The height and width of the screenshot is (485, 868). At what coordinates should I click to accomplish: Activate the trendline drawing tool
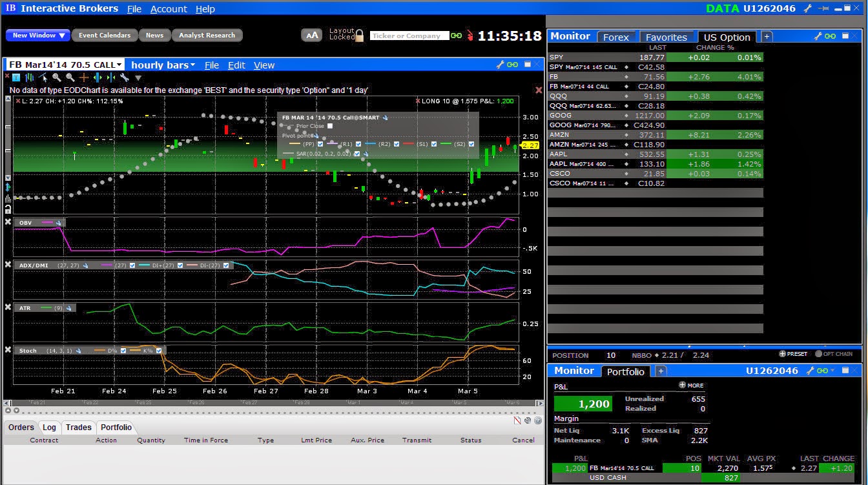point(43,77)
